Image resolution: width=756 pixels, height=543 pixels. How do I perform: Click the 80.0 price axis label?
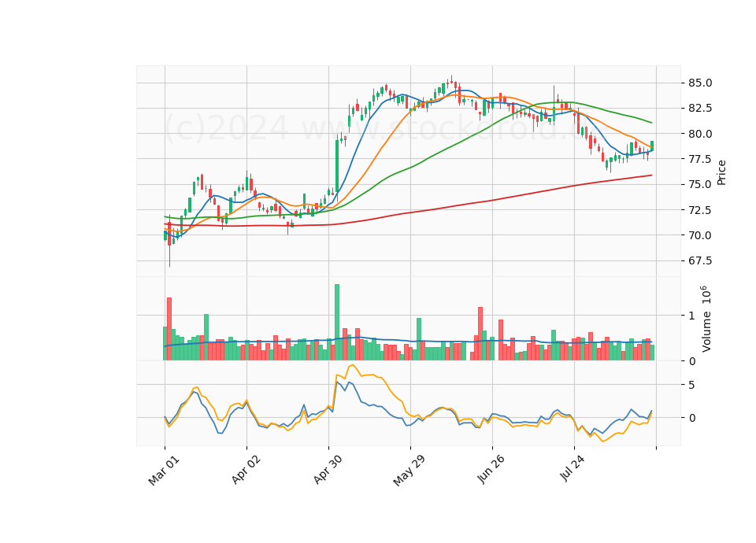(x=700, y=134)
